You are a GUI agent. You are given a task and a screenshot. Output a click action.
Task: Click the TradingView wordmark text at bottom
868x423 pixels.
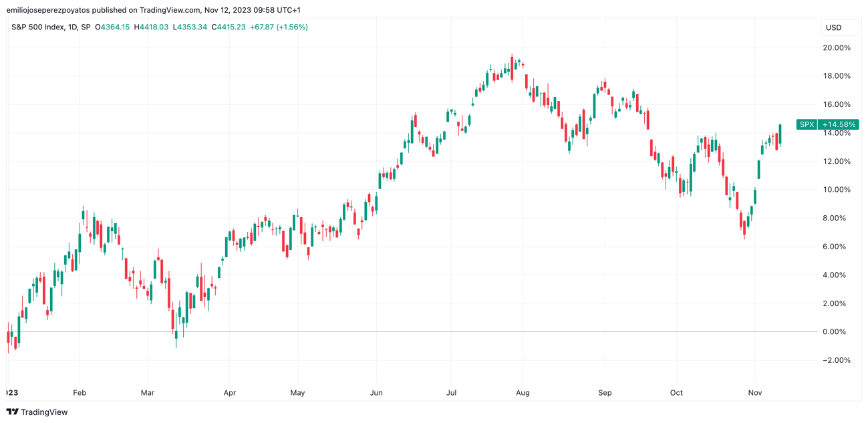click(x=44, y=412)
